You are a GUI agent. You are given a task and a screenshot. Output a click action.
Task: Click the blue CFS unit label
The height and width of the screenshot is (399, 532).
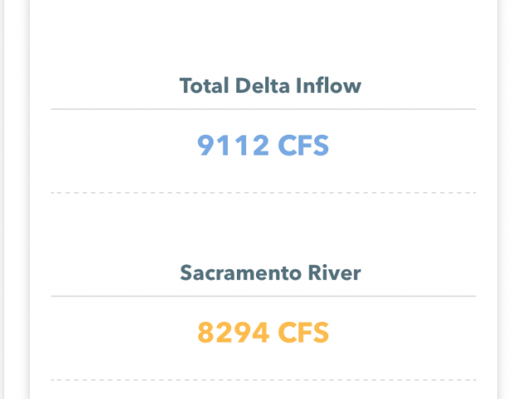(x=303, y=145)
